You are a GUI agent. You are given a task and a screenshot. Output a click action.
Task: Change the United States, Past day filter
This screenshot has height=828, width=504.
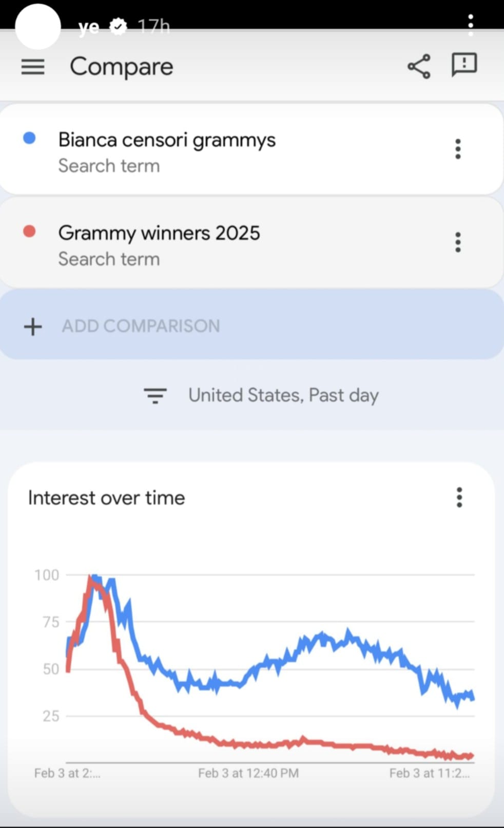283,395
